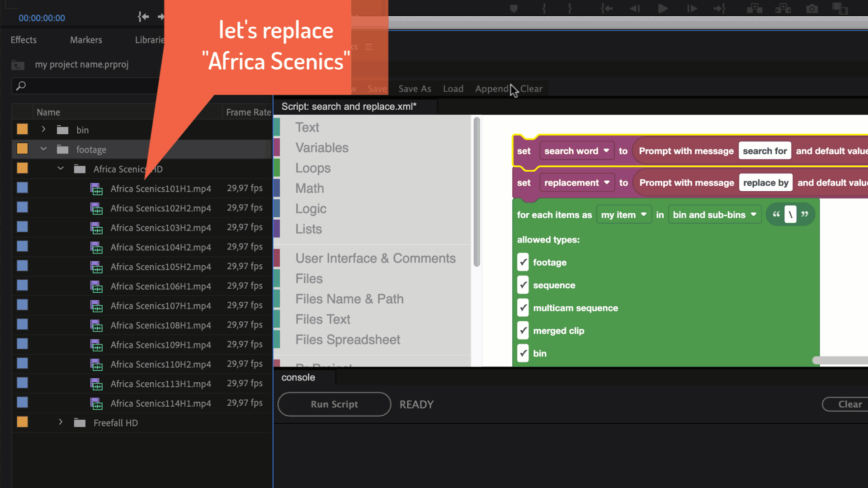Click the search magnifier icon in project panel
Image resolution: width=868 pixels, height=488 pixels.
21,85
